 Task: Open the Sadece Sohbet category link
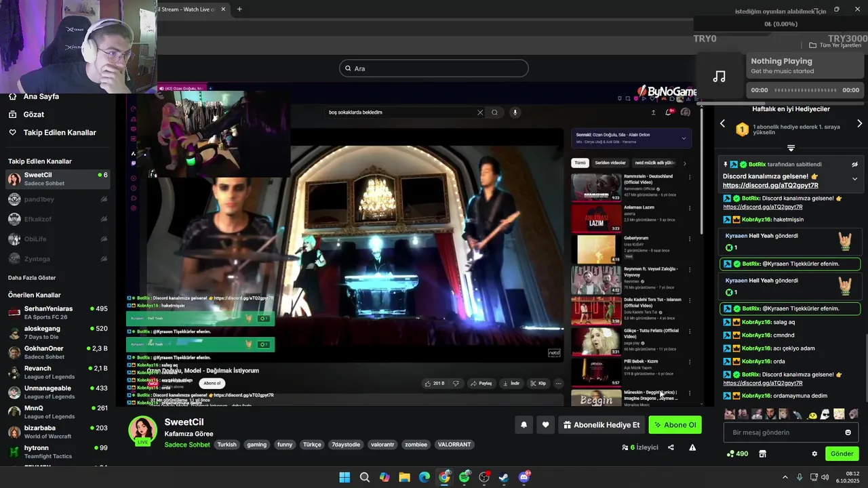click(187, 445)
